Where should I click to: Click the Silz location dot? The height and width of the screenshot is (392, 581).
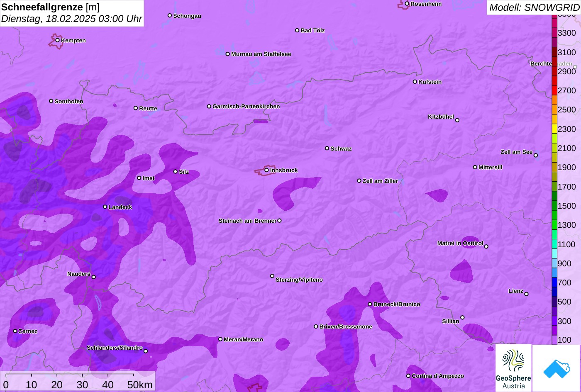[x=176, y=171]
